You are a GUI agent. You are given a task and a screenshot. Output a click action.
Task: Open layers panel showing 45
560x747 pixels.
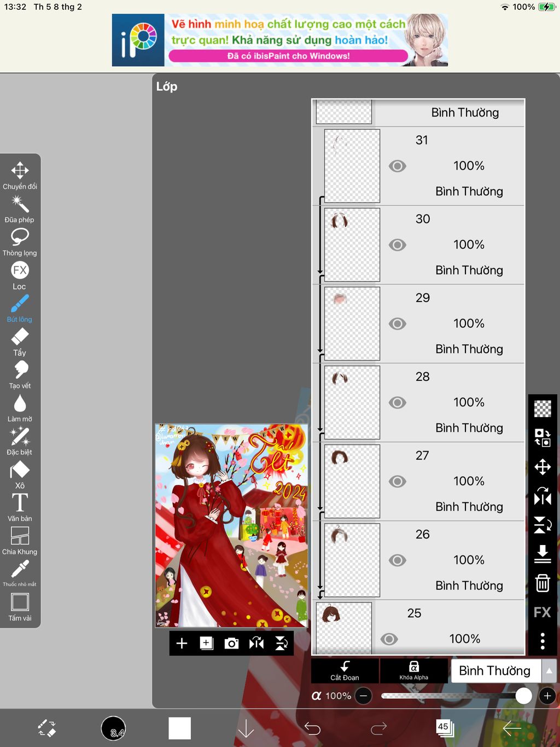coord(445,728)
